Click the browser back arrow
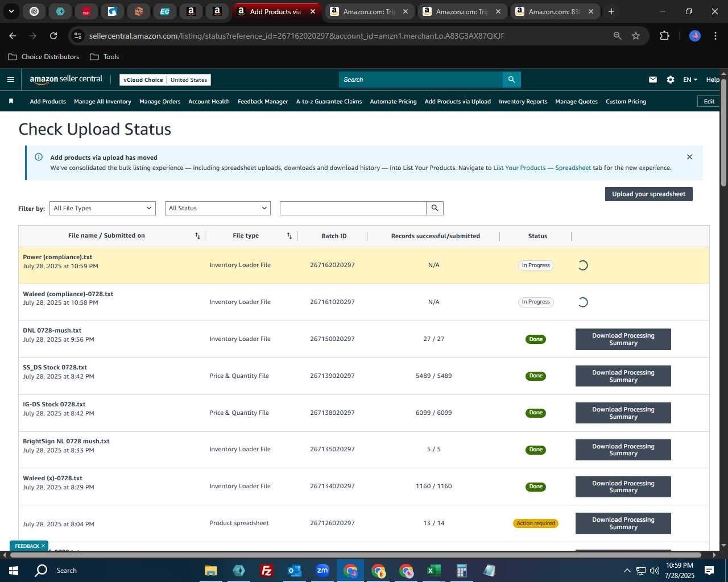Viewport: 728px width, 582px height. click(x=13, y=36)
